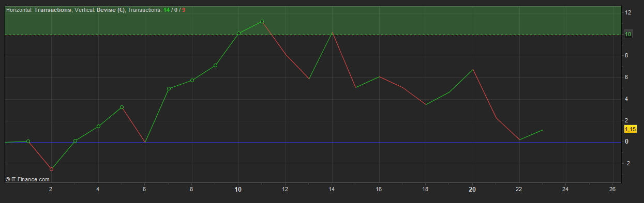This screenshot has width=644, height=203.
Task: Select the red data point at transaction 2
Action: tap(51, 169)
